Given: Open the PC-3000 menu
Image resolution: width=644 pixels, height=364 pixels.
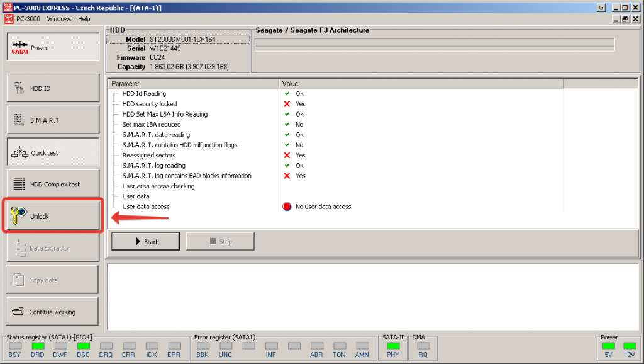Looking at the screenshot, I should click(28, 19).
